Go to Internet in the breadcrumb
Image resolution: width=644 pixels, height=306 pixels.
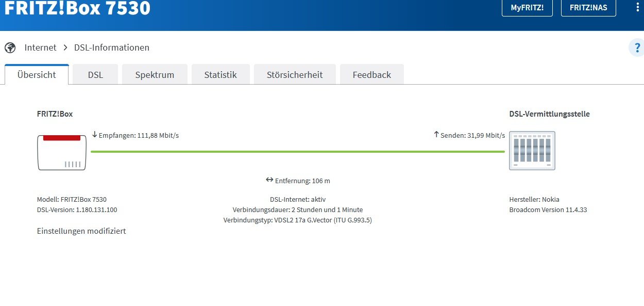40,47
